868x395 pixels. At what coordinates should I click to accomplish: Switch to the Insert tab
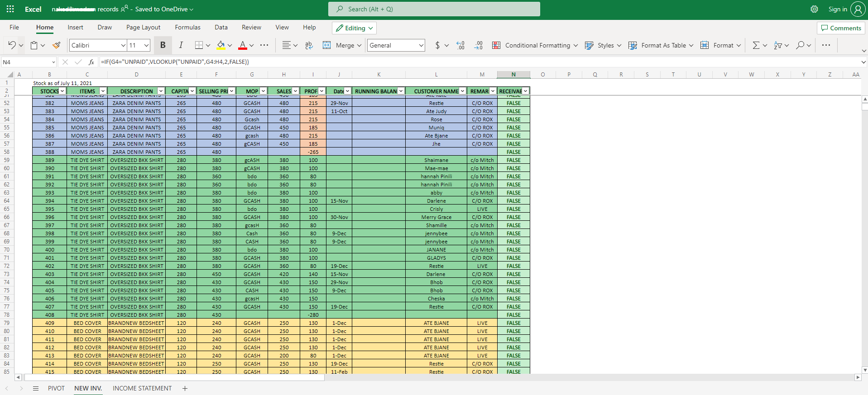[x=76, y=28]
